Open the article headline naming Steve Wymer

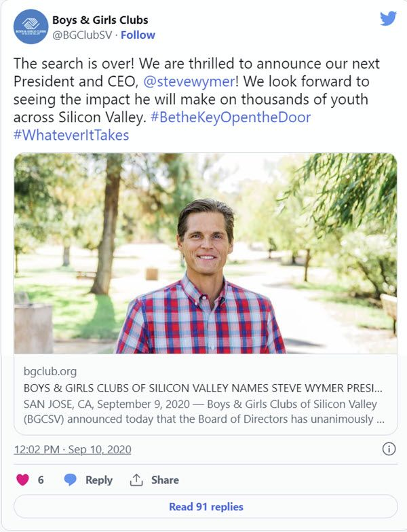(203, 388)
